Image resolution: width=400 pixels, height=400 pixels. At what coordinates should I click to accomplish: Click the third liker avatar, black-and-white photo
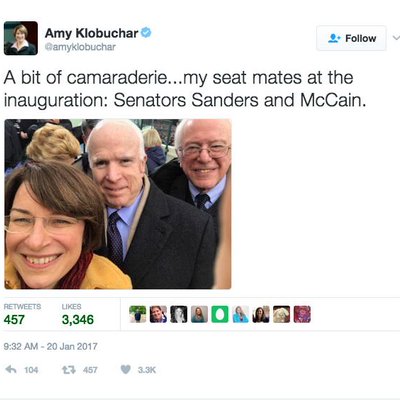[x=179, y=314]
